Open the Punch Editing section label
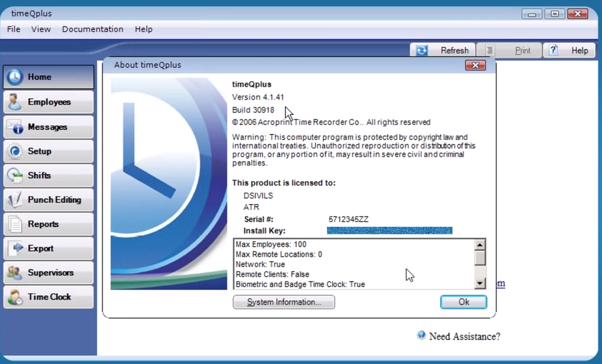Image resolution: width=602 pixels, height=364 pixels. [x=55, y=200]
